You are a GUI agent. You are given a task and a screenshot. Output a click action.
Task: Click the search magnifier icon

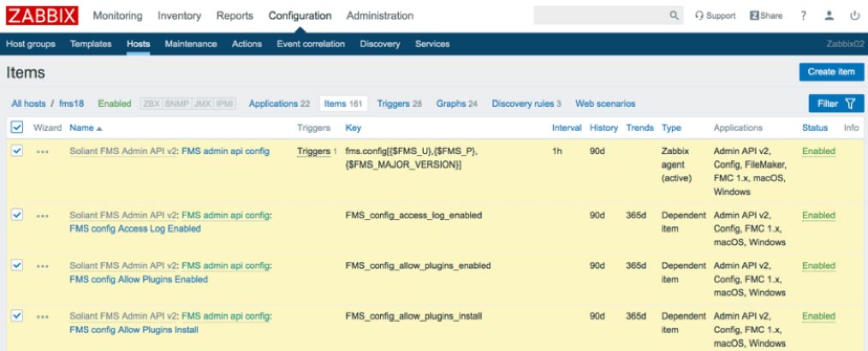click(674, 15)
